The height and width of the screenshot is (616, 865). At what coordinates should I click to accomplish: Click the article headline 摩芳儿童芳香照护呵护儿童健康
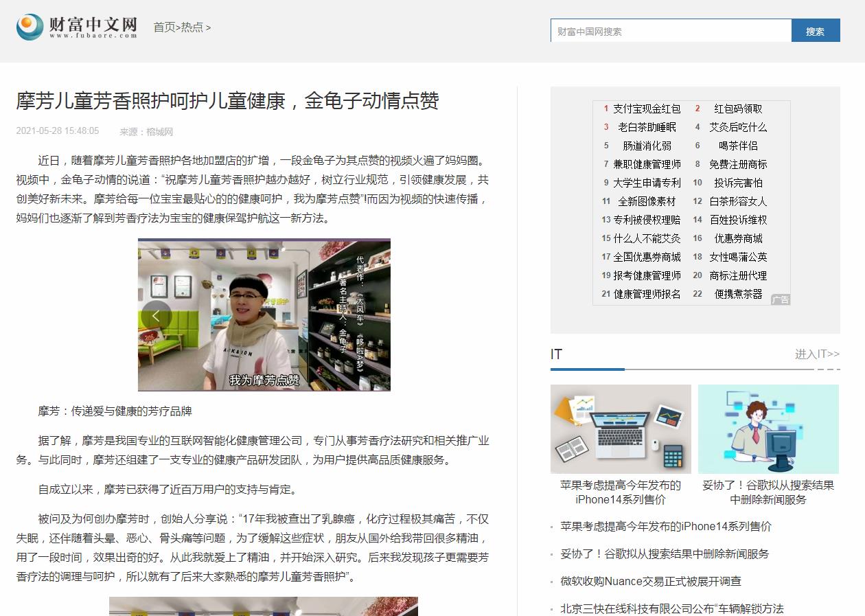[227, 102]
